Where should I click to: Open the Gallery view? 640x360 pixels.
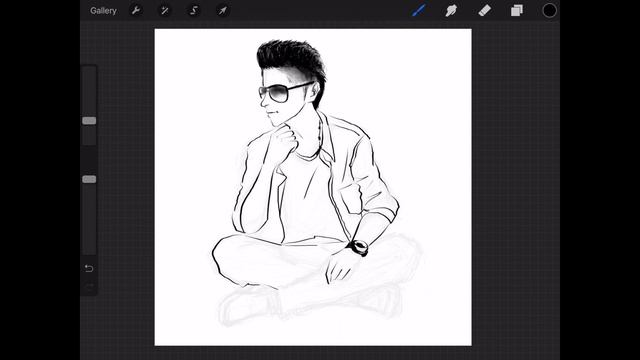point(103,11)
